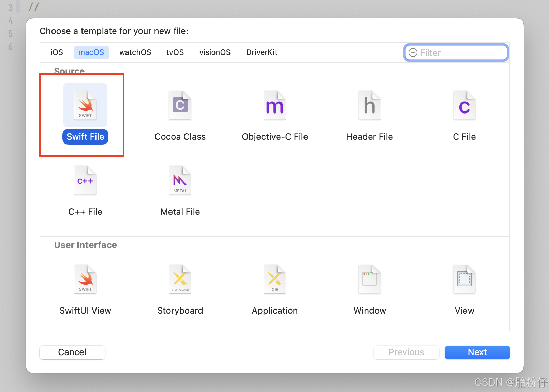
Task: Switch to the macOS platform tab
Action: click(91, 52)
